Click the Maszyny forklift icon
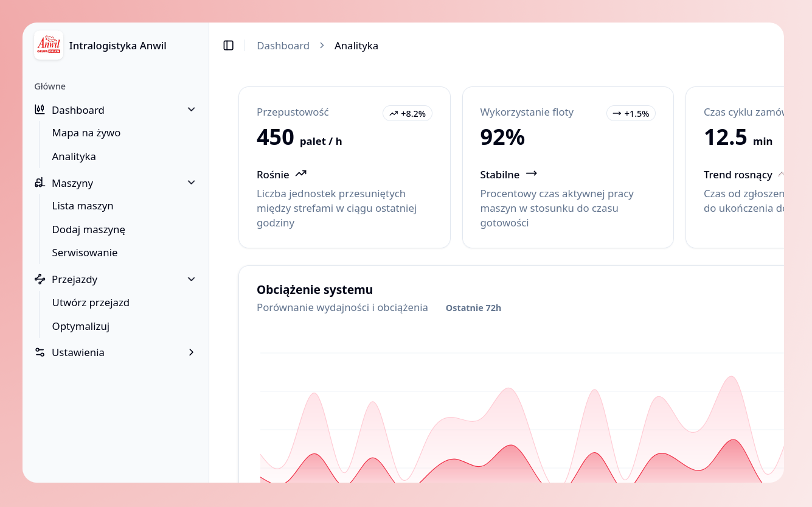The height and width of the screenshot is (507, 812). (x=40, y=183)
